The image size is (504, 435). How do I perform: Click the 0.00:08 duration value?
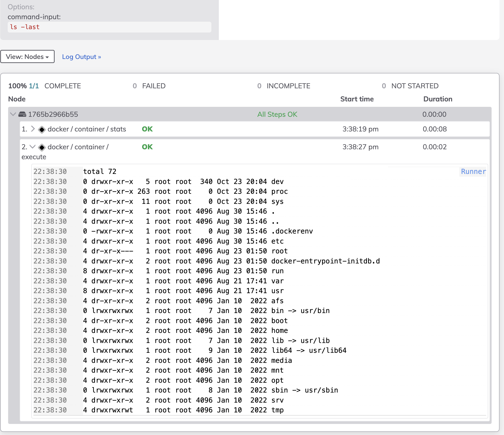(435, 129)
